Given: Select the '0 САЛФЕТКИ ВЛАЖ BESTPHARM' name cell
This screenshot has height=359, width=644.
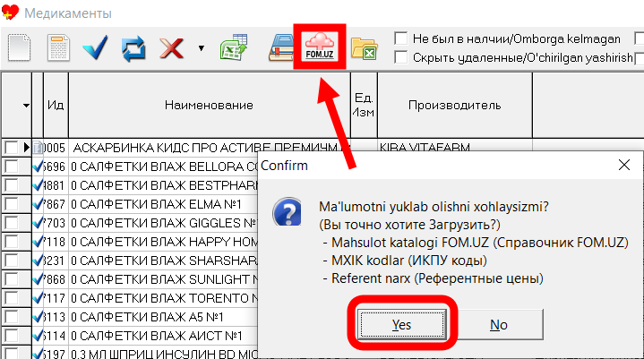Looking at the screenshot, I should [164, 185].
